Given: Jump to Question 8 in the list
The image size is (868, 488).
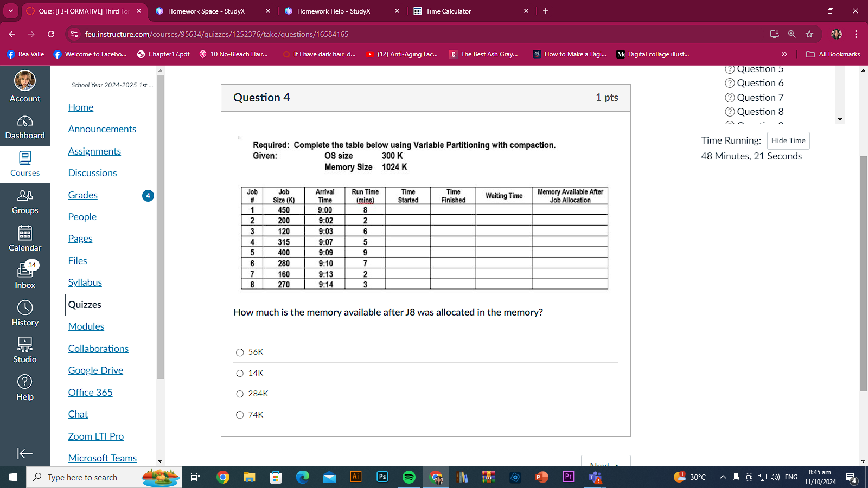Looking at the screenshot, I should click(760, 112).
